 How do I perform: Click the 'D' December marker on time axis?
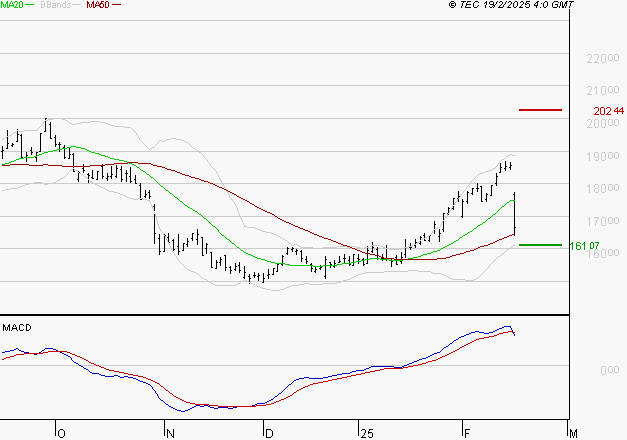pos(268,433)
